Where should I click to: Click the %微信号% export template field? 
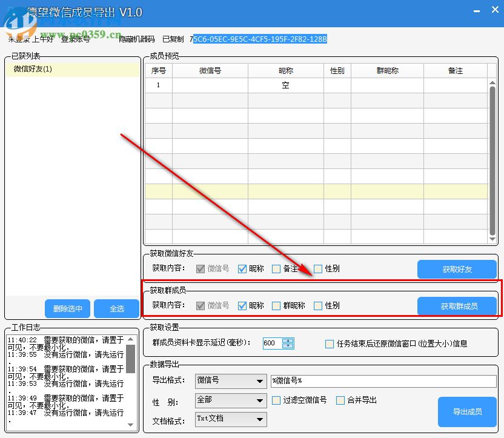pyautogui.click(x=383, y=381)
